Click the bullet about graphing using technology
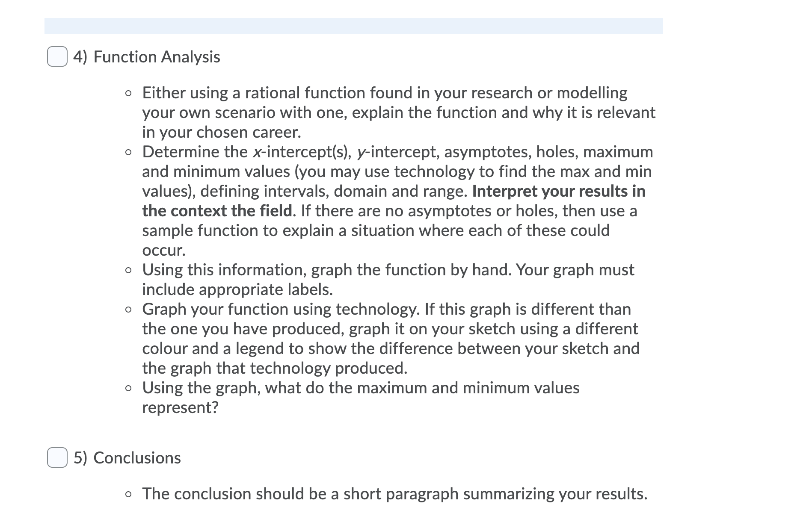The image size is (812, 531). pyautogui.click(x=385, y=338)
